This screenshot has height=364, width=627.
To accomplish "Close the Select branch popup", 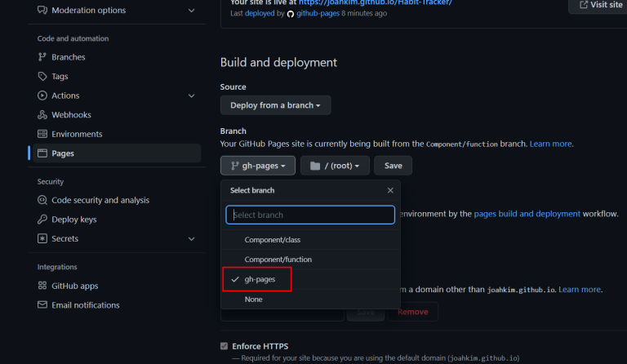I will pyautogui.click(x=390, y=190).
